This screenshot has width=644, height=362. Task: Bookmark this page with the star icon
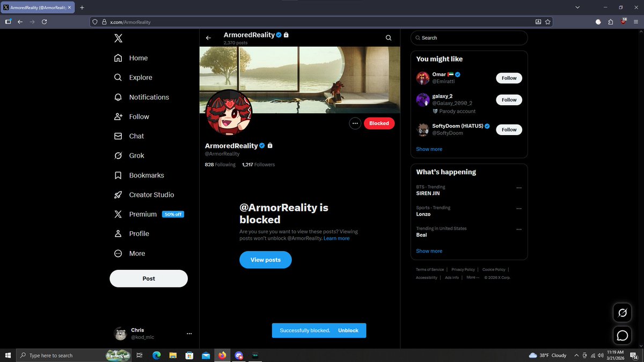click(547, 22)
